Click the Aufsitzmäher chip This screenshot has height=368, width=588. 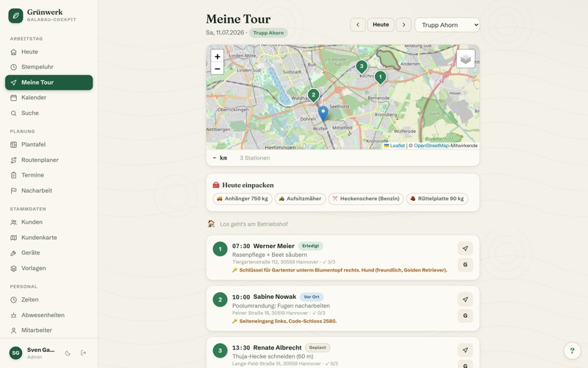coord(301,199)
